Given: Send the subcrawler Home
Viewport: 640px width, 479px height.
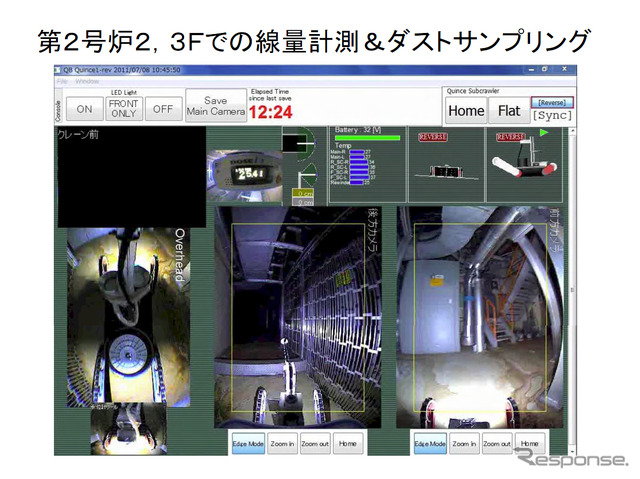Looking at the screenshot, I should pos(466,111).
